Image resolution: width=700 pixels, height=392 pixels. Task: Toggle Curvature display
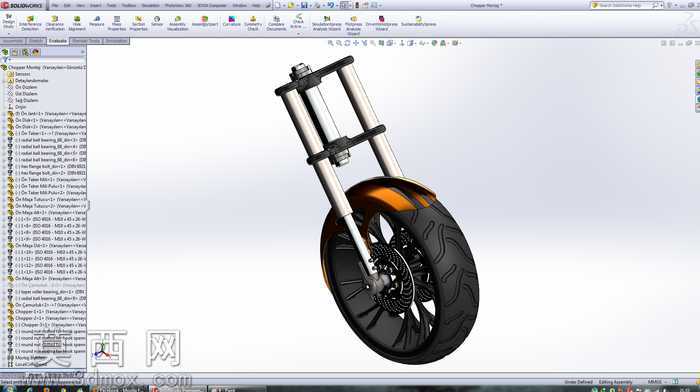(x=231, y=21)
